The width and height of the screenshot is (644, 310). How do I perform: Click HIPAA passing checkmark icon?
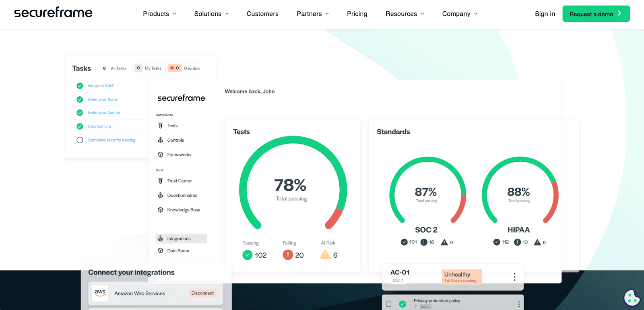point(497,242)
